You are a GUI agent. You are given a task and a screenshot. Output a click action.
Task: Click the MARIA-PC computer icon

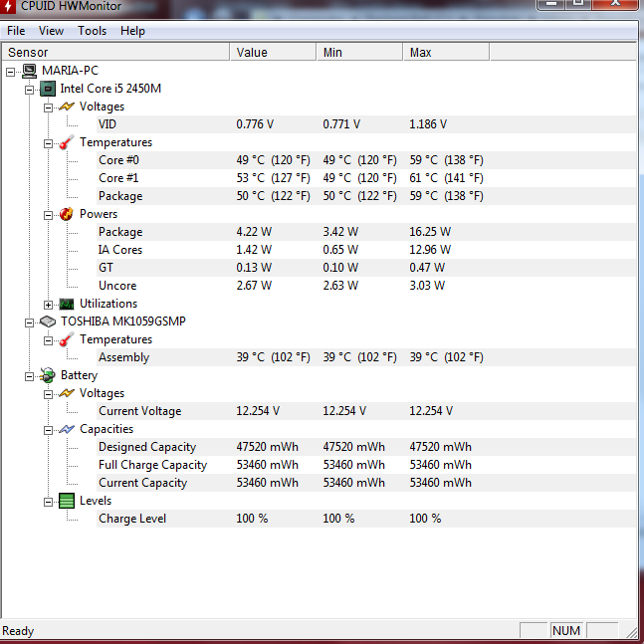coord(29,71)
